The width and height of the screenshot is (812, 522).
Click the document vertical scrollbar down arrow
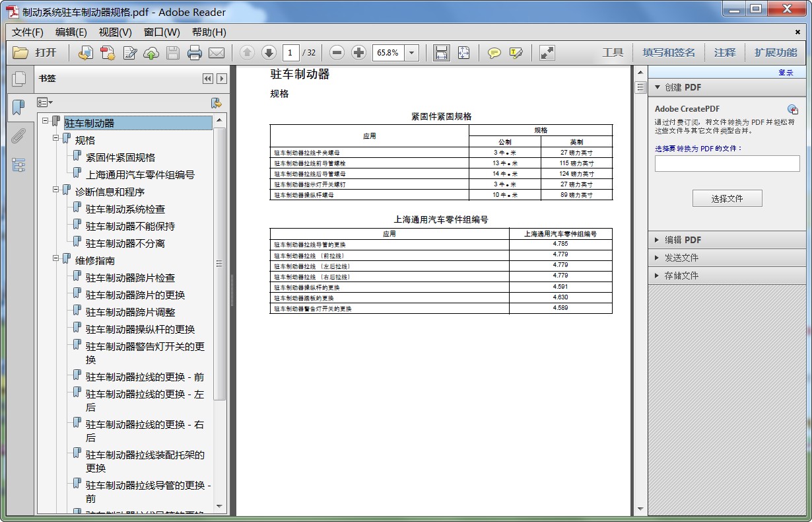point(640,509)
